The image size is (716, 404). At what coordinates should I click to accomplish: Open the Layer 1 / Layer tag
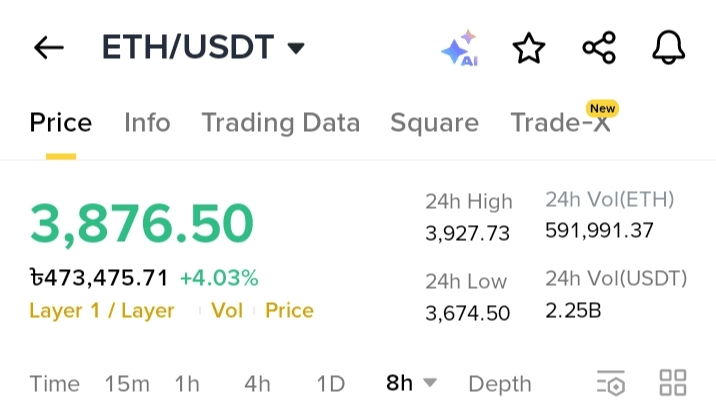pyautogui.click(x=102, y=311)
